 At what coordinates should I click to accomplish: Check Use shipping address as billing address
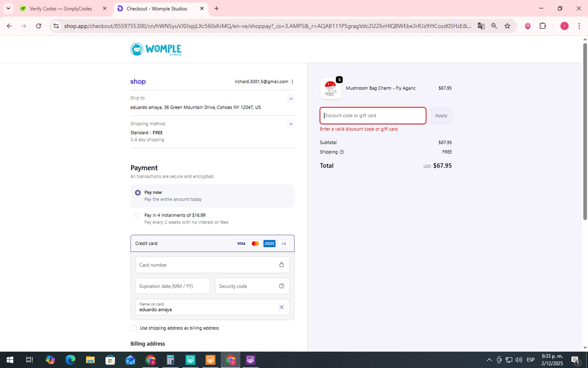coord(134,328)
